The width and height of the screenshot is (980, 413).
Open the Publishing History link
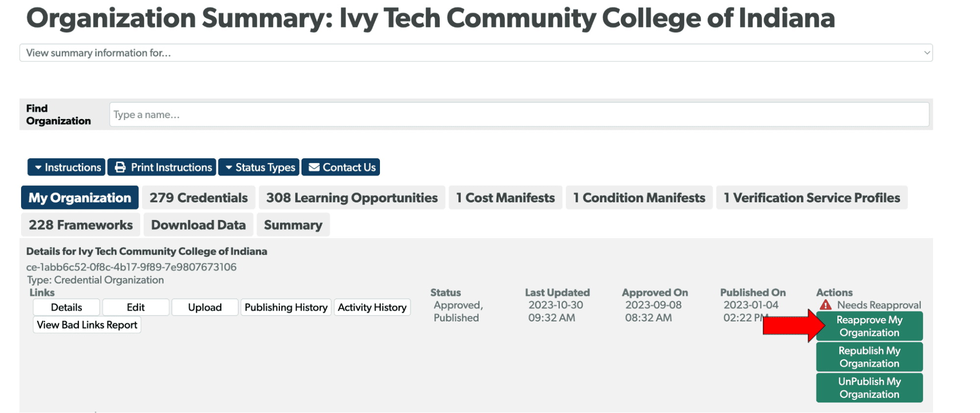[x=286, y=308]
